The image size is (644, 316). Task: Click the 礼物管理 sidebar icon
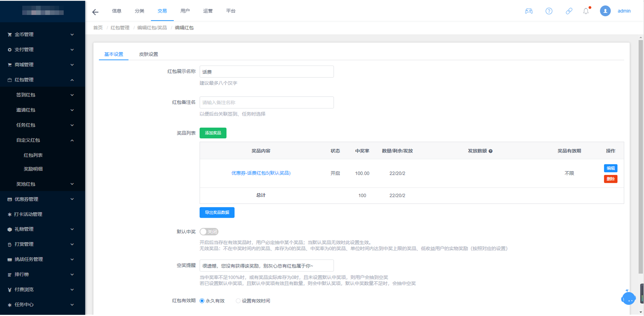pyautogui.click(x=10, y=229)
